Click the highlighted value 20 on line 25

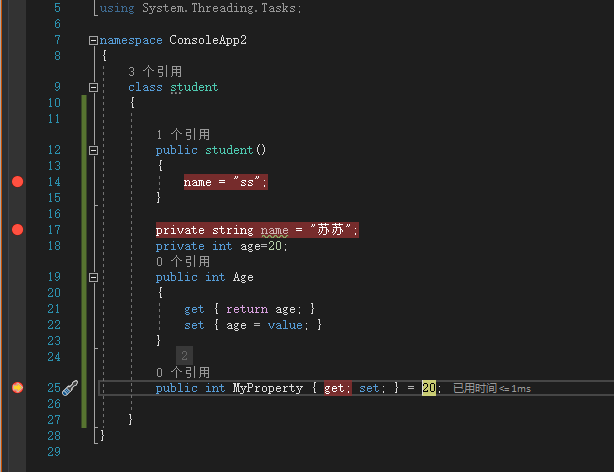coord(429,388)
